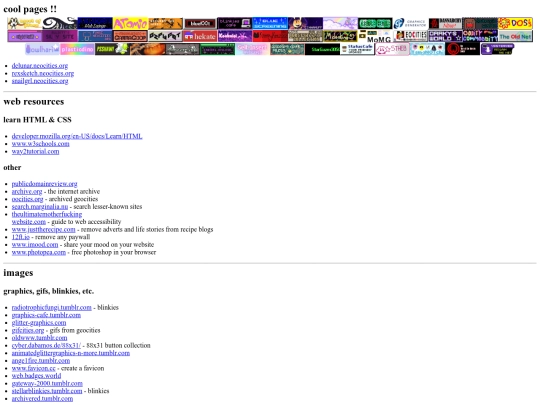Open the Web Lounge dark blue badge
The width and height of the screenshot is (540, 405).
pyautogui.click(x=95, y=23)
